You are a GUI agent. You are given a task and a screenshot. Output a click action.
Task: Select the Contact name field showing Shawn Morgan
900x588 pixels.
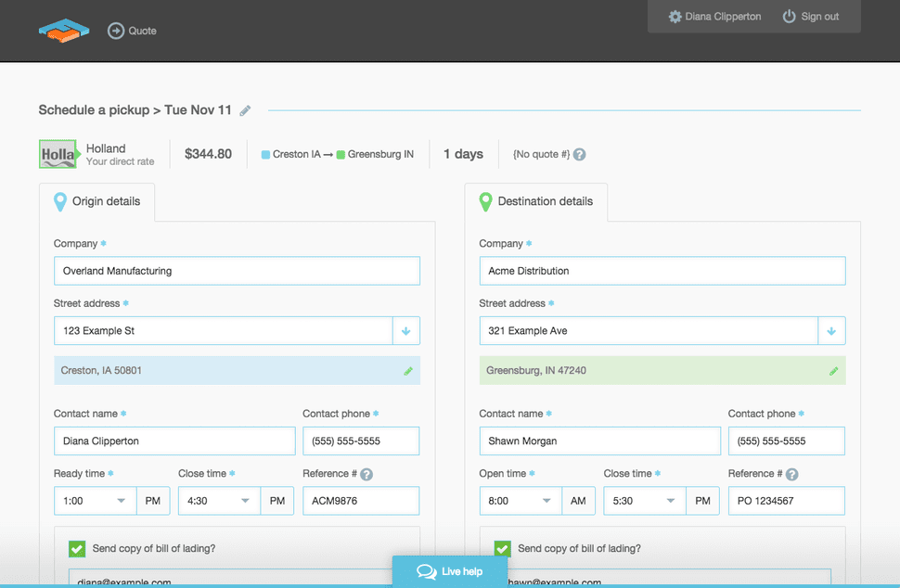[599, 441]
